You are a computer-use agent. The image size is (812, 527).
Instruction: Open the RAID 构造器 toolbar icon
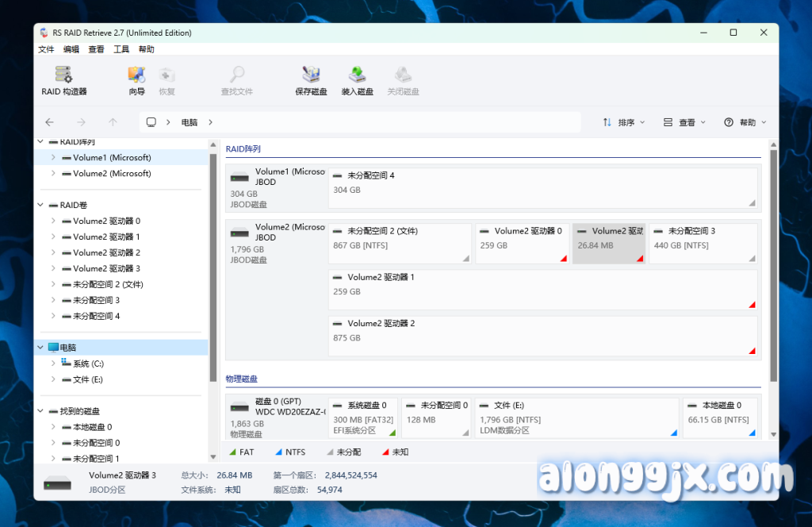(64, 75)
